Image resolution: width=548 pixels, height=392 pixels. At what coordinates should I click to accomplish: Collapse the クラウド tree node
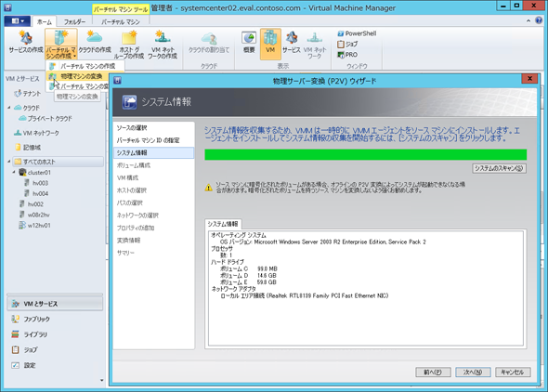pyautogui.click(x=9, y=108)
